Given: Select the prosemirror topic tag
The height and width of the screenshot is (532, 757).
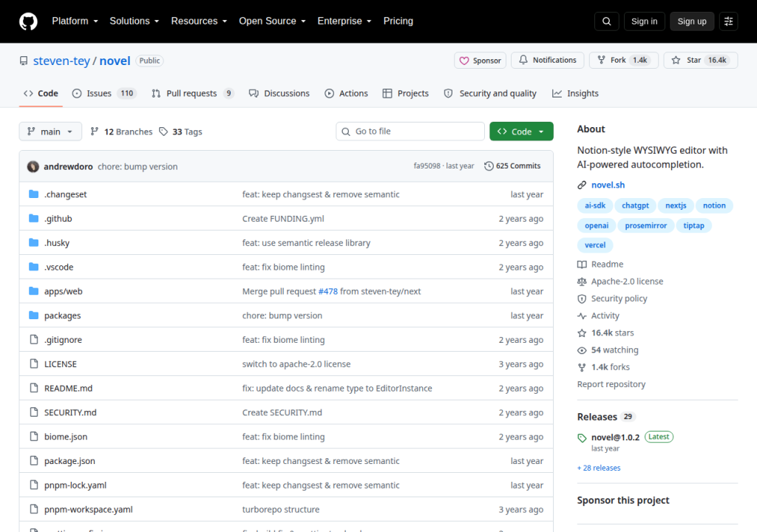Looking at the screenshot, I should [x=645, y=225].
